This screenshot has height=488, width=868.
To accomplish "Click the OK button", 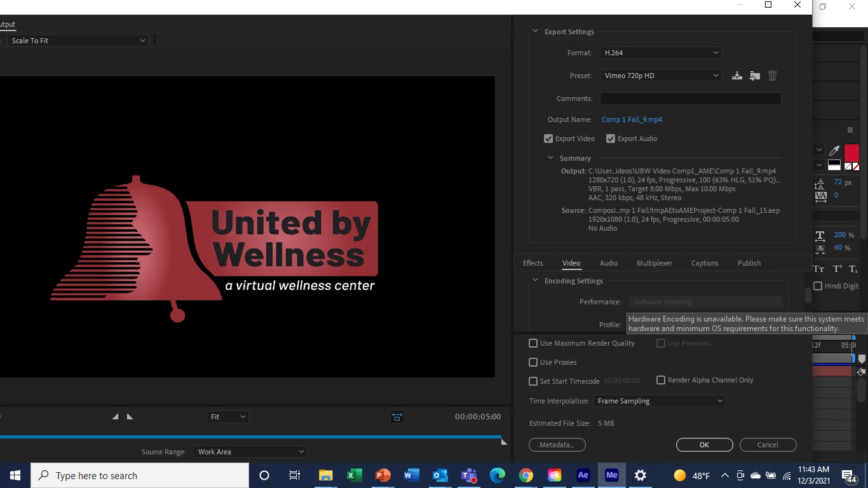I will tap(704, 445).
